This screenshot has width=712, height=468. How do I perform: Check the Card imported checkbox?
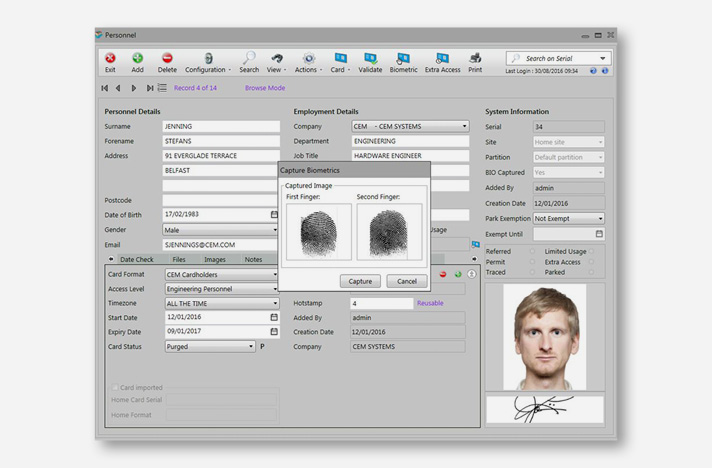pos(114,388)
